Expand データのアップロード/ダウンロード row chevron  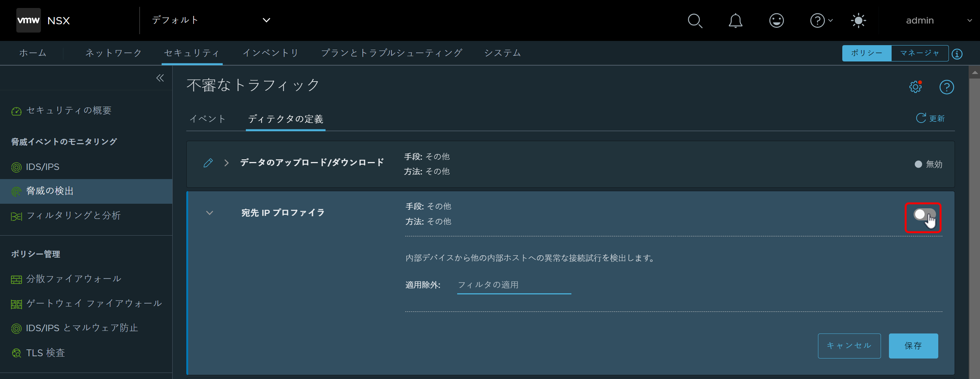click(227, 163)
